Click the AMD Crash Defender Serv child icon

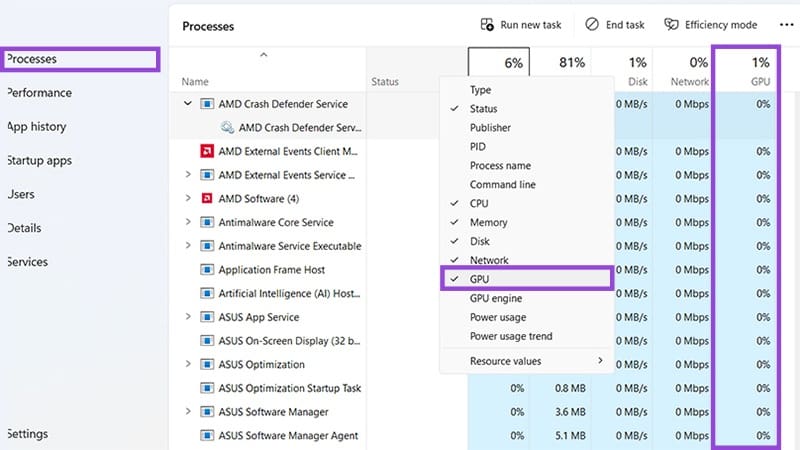pos(227,127)
